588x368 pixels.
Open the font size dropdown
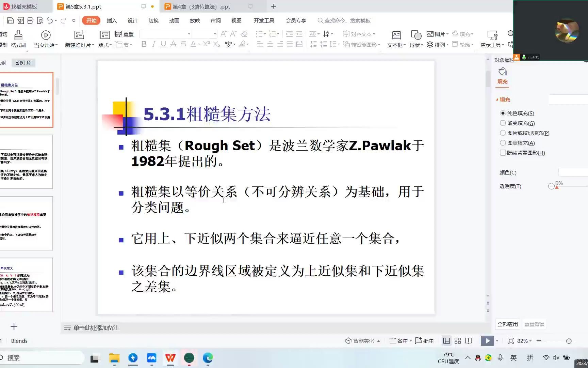coord(215,34)
